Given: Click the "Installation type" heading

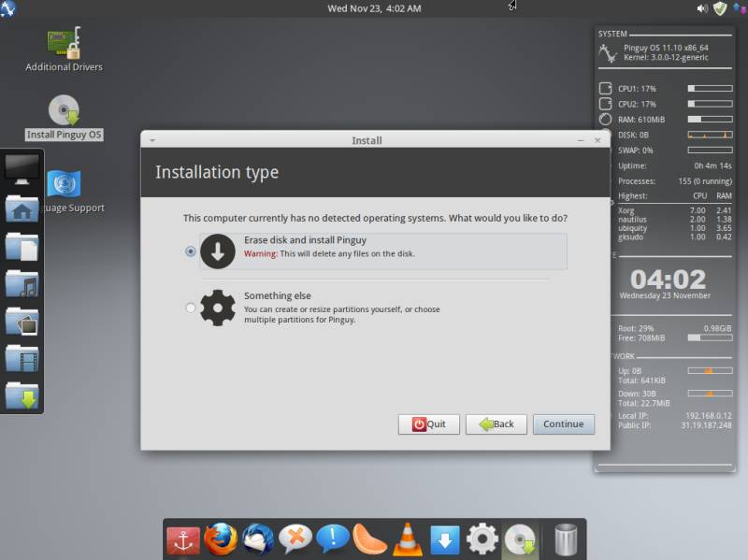Looking at the screenshot, I should pos(217,172).
